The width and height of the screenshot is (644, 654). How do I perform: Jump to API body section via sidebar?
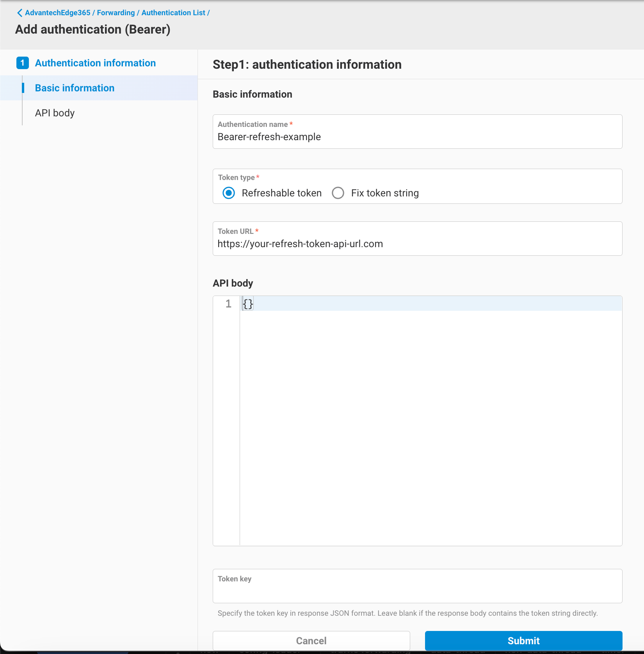(x=55, y=113)
